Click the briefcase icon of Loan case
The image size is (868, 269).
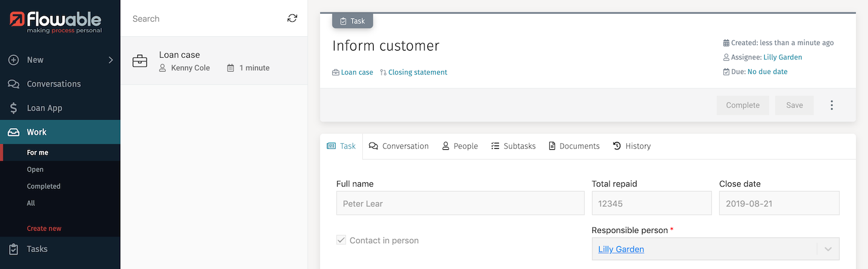pyautogui.click(x=140, y=61)
